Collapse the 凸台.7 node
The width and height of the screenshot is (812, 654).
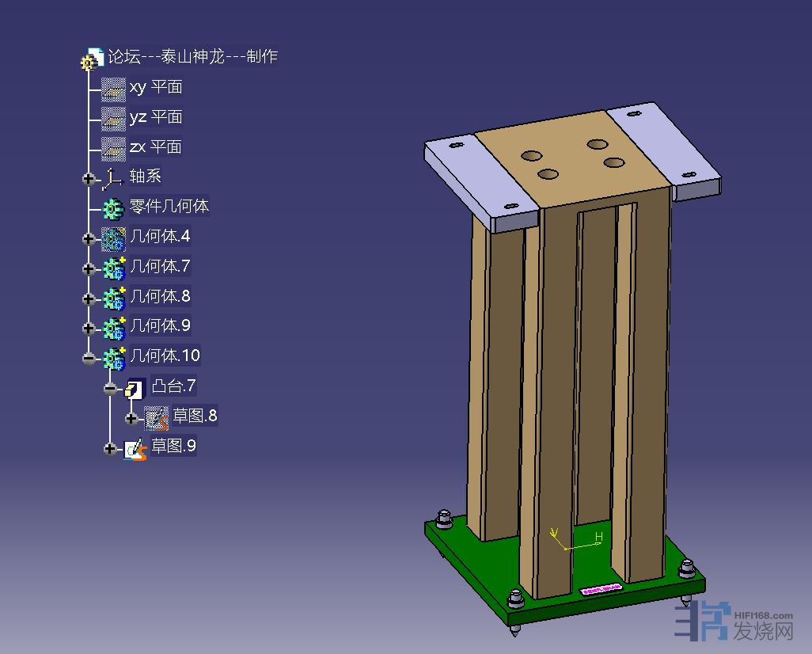(110, 389)
